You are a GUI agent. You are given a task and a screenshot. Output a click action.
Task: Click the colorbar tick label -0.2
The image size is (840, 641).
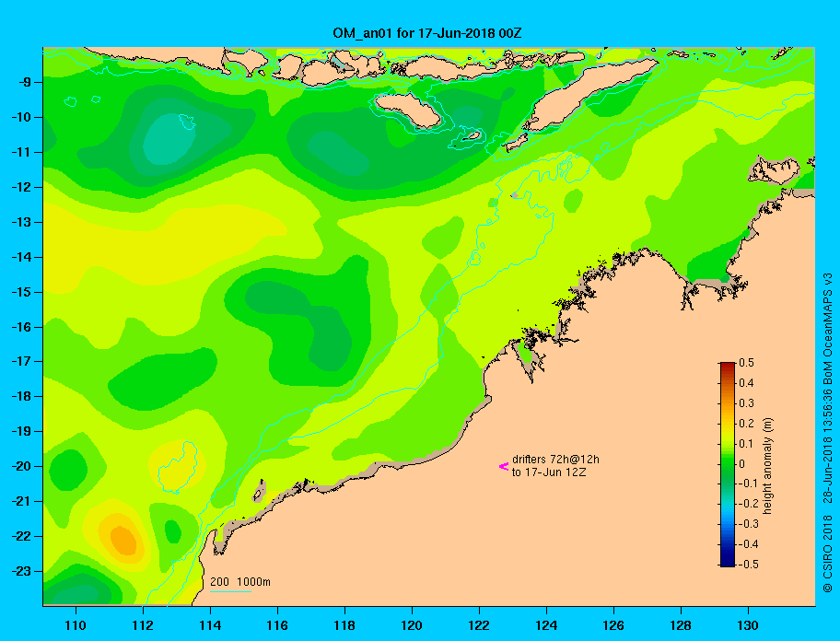coord(748,504)
